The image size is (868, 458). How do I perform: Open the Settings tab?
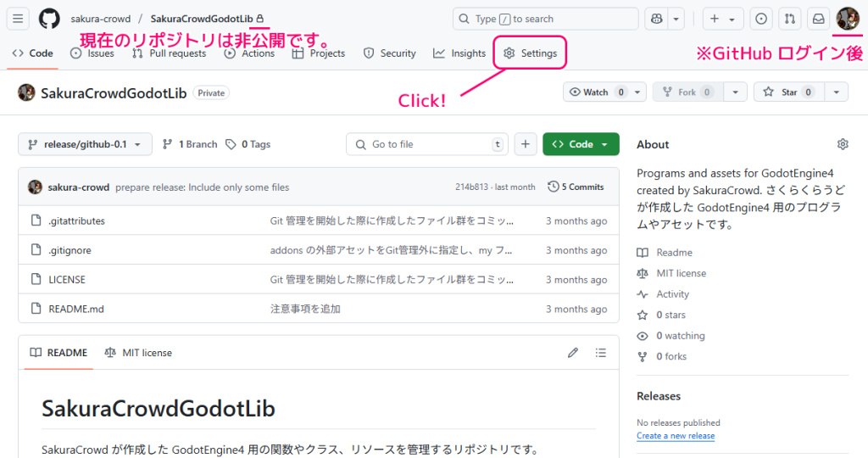coord(531,53)
